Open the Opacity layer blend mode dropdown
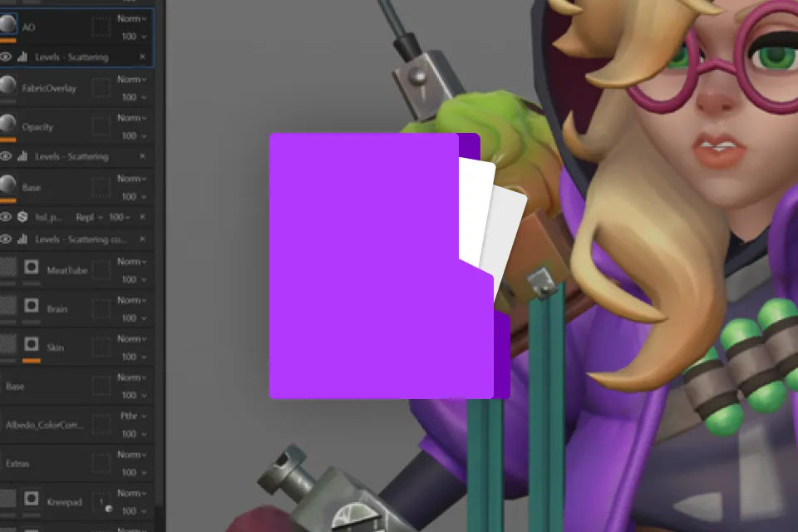The height and width of the screenshot is (532, 798). coord(132,118)
